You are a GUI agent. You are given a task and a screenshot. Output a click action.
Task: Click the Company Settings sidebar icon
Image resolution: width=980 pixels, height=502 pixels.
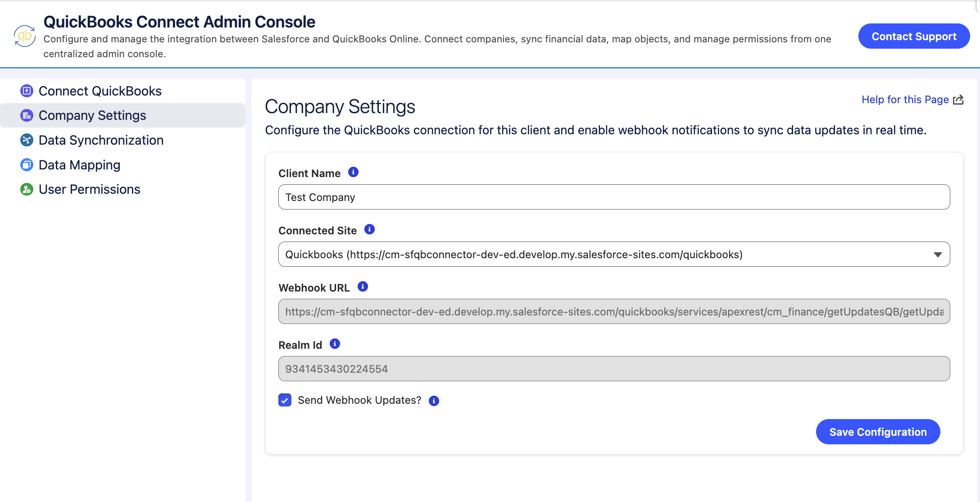27,115
